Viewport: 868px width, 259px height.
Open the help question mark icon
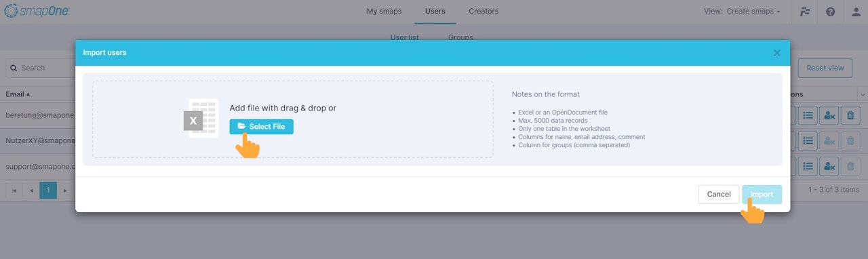pos(830,12)
